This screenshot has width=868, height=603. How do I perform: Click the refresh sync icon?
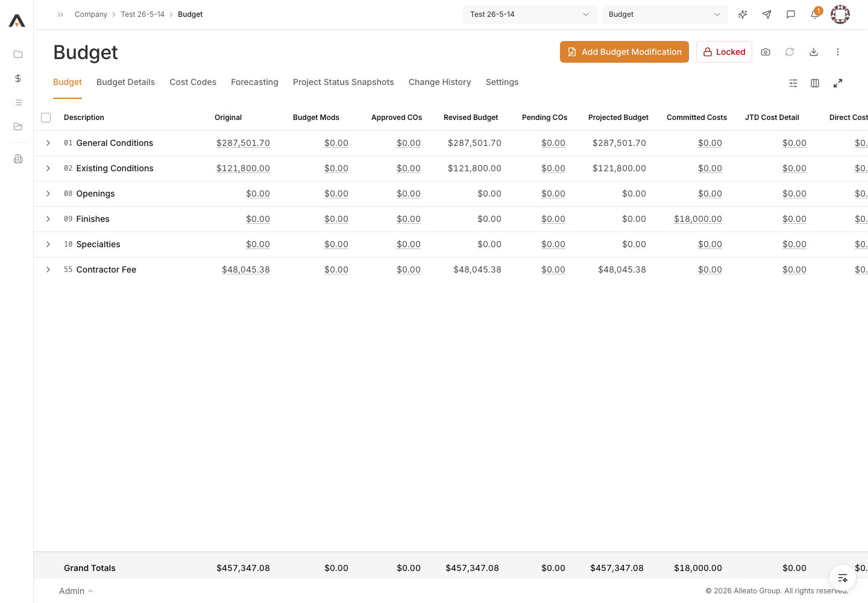point(790,52)
